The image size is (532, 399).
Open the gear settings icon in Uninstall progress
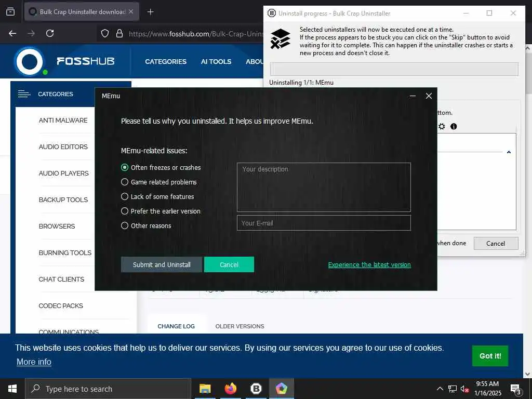coord(442,127)
